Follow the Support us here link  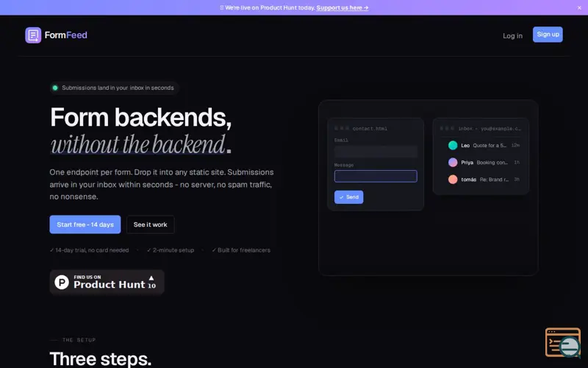click(343, 7)
